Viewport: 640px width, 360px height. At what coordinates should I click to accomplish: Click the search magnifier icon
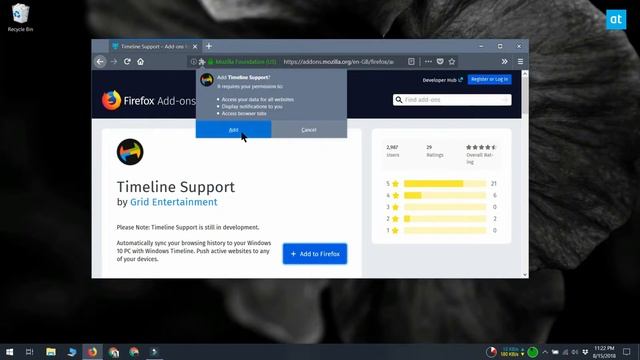pos(399,100)
